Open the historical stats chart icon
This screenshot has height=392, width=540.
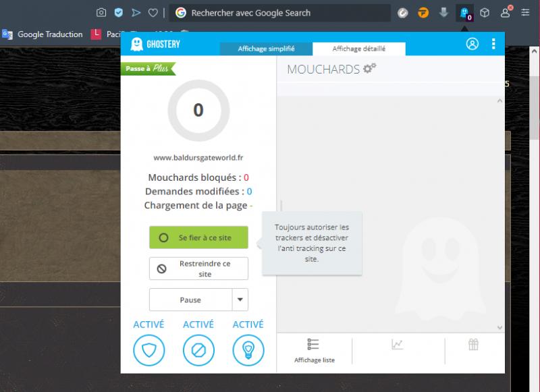click(397, 344)
